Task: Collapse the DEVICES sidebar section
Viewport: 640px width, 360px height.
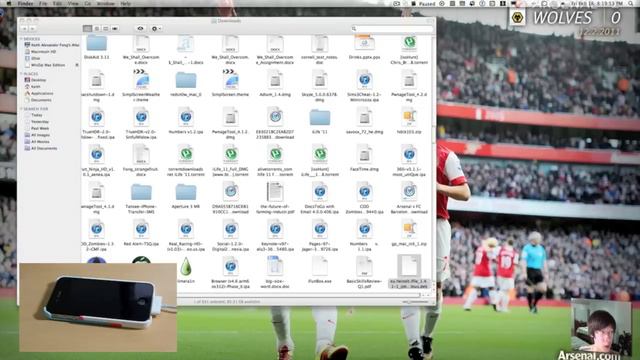Action: click(x=21, y=39)
